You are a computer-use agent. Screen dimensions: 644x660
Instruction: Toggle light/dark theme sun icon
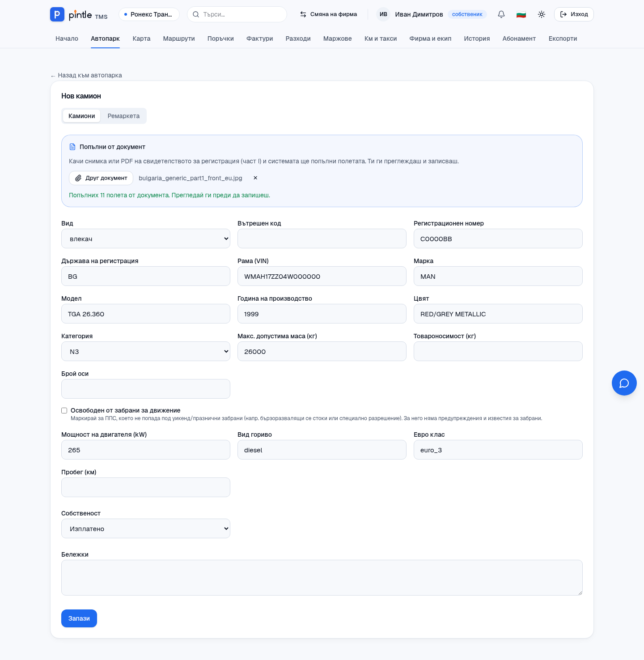point(542,14)
